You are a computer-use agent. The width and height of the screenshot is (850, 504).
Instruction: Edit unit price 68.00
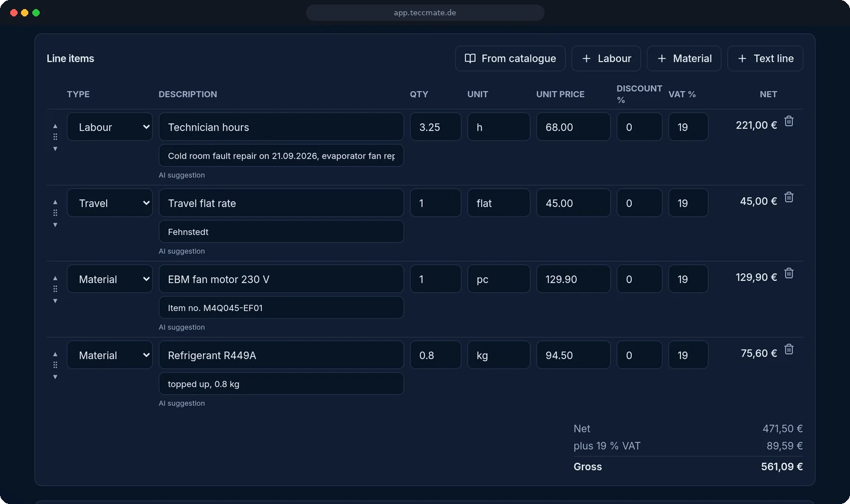pyautogui.click(x=573, y=127)
